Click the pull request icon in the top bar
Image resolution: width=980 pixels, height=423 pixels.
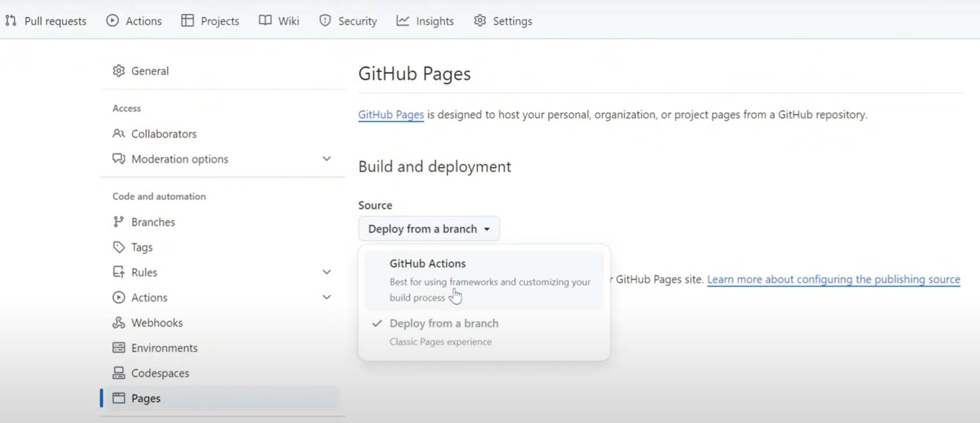pyautogui.click(x=11, y=20)
